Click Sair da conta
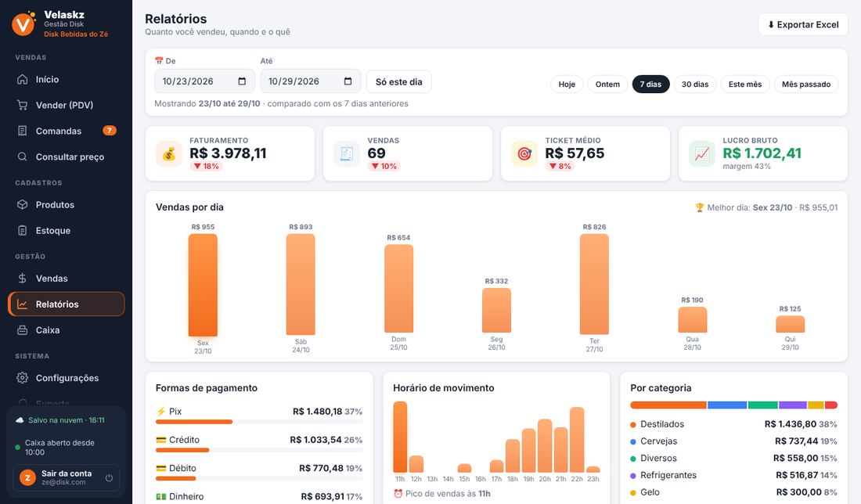This screenshot has height=504, width=861. (67, 477)
